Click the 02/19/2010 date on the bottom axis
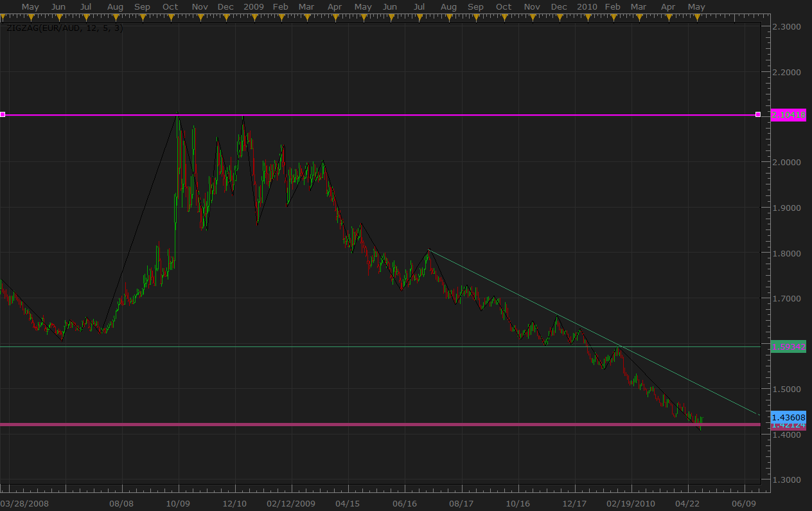The image size is (812, 511). click(631, 504)
